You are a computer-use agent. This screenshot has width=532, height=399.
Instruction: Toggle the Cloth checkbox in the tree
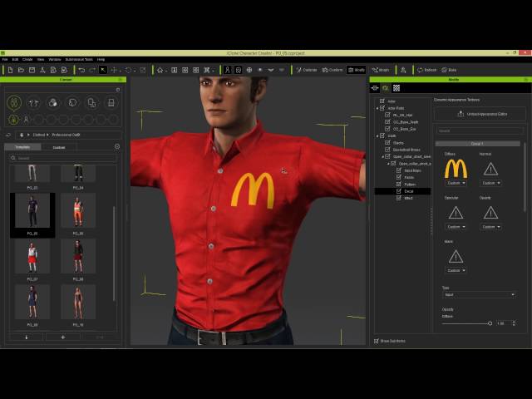point(382,135)
